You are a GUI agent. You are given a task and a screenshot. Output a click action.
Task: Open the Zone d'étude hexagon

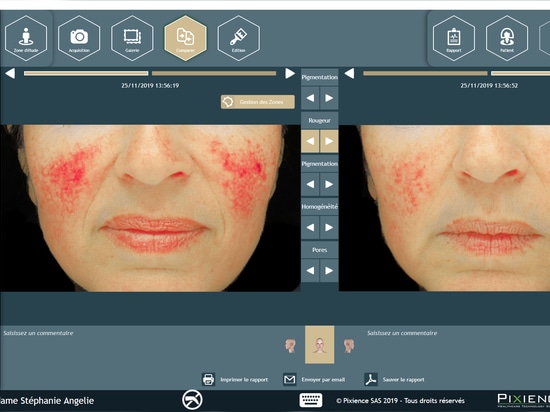[26, 38]
